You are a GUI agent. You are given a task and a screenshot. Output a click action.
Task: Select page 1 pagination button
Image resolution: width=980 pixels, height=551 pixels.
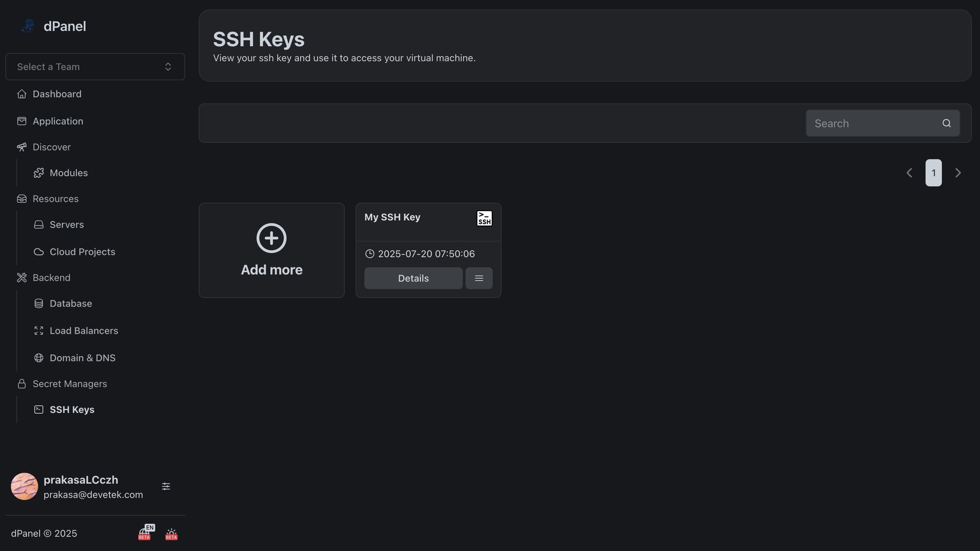pos(934,173)
